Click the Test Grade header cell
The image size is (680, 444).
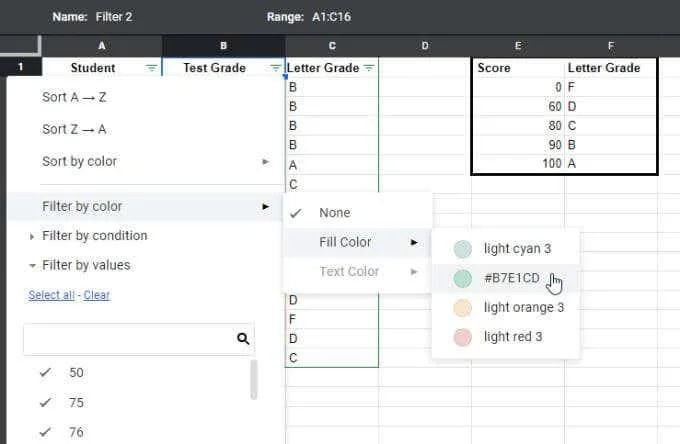224,68
